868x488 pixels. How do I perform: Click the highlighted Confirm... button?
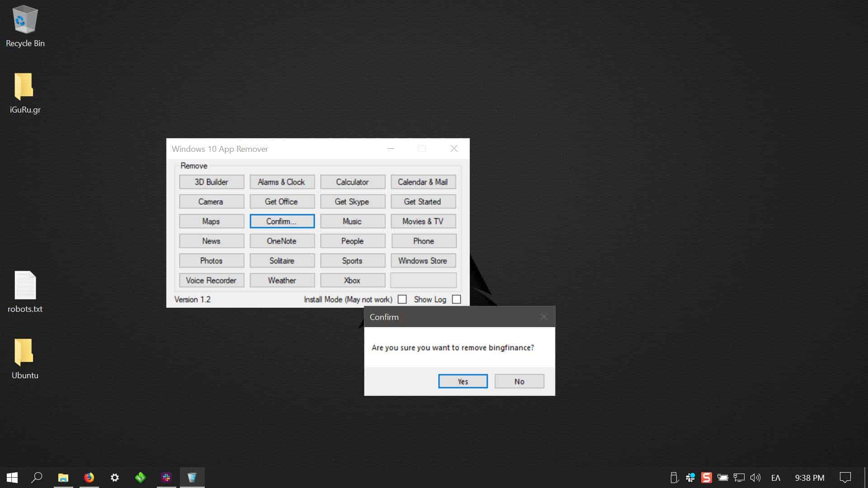tap(282, 221)
